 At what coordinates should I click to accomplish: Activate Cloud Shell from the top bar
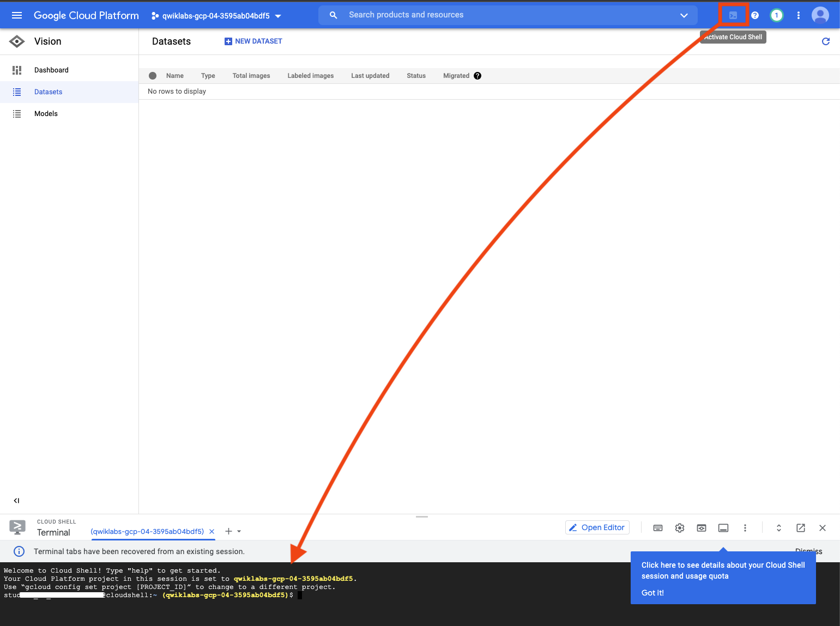[x=733, y=15]
